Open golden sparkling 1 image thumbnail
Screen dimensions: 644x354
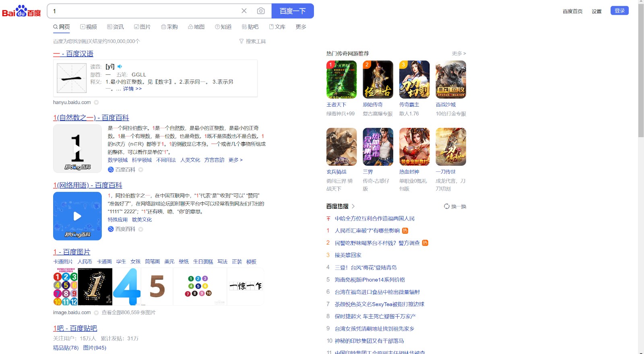point(95,287)
